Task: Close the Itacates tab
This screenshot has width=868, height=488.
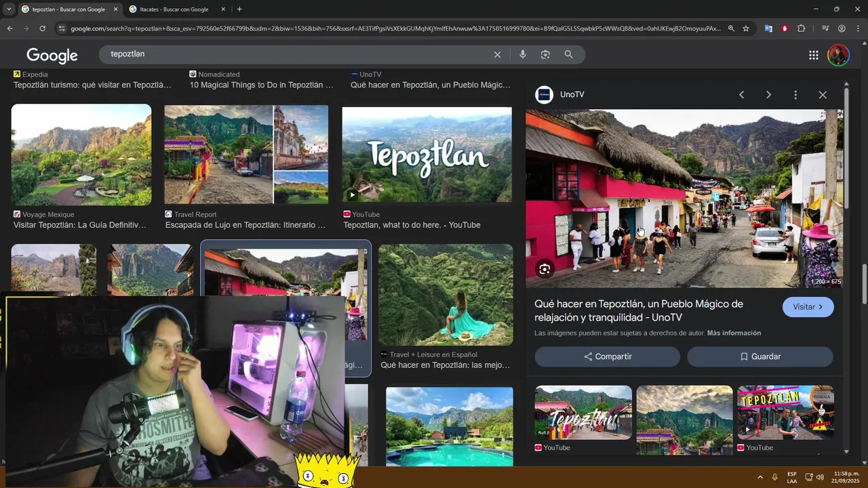Action: tap(224, 9)
